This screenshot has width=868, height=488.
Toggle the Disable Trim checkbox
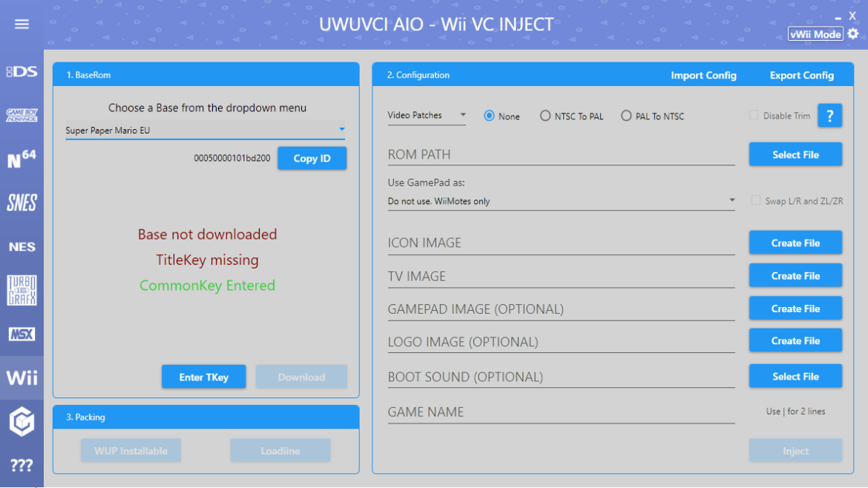coord(754,115)
